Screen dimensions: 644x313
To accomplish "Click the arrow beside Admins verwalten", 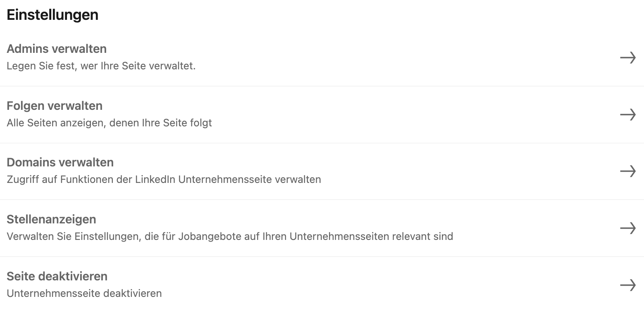I will pyautogui.click(x=627, y=58).
